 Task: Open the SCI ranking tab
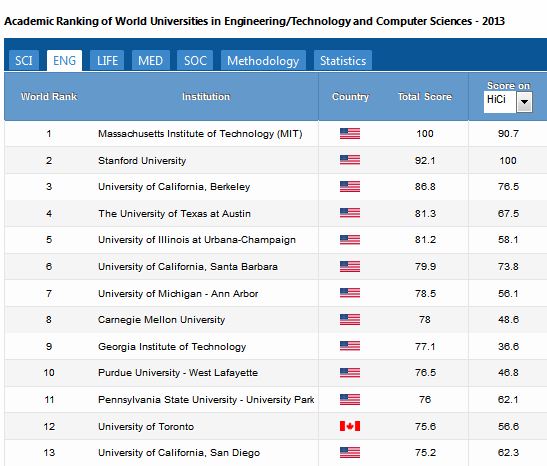24,61
